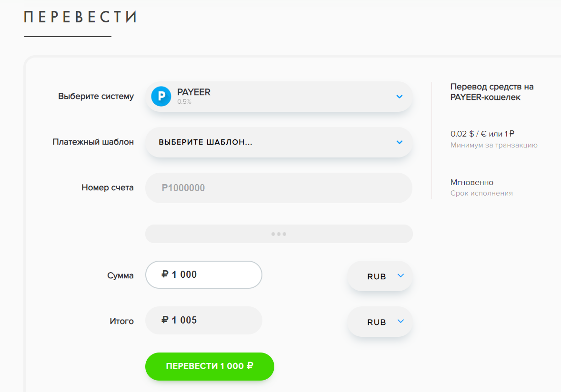This screenshot has height=392, width=561.
Task: Click the Мгновенно execution time text
Action: click(472, 182)
